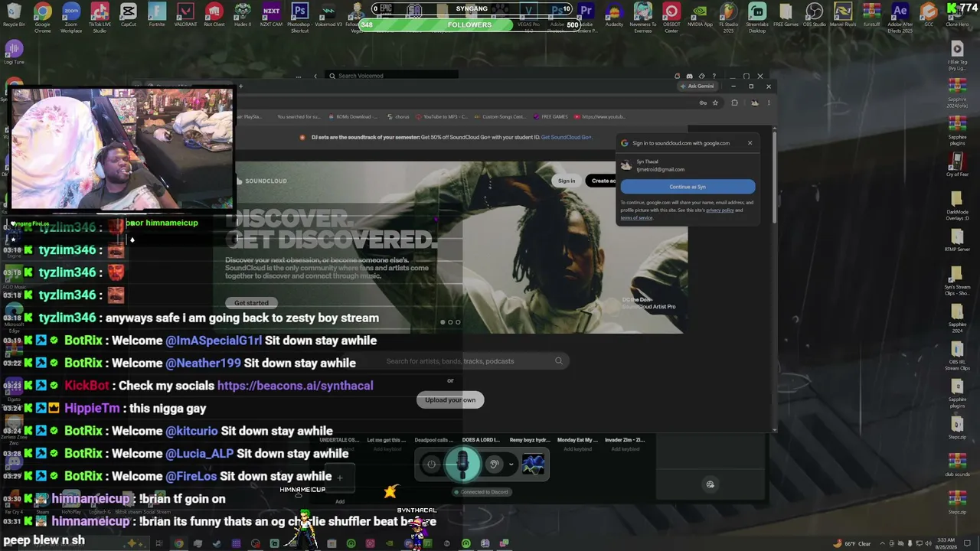Image resolution: width=980 pixels, height=551 pixels.
Task: Open the funstuff archive on the desktop
Action: coord(871,14)
